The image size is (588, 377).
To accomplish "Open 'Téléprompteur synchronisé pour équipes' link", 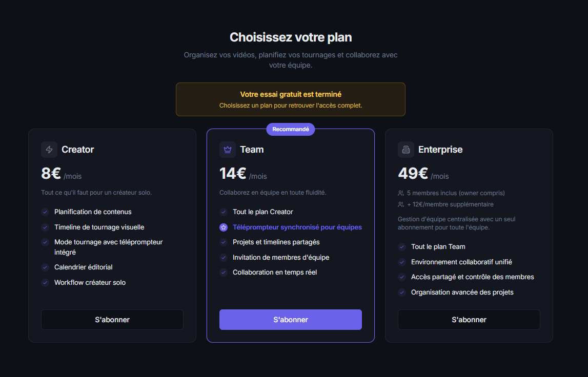I will point(297,227).
